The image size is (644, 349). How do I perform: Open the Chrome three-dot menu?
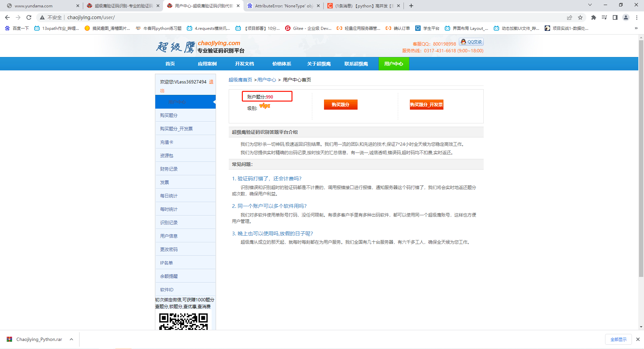pyautogui.click(x=637, y=17)
